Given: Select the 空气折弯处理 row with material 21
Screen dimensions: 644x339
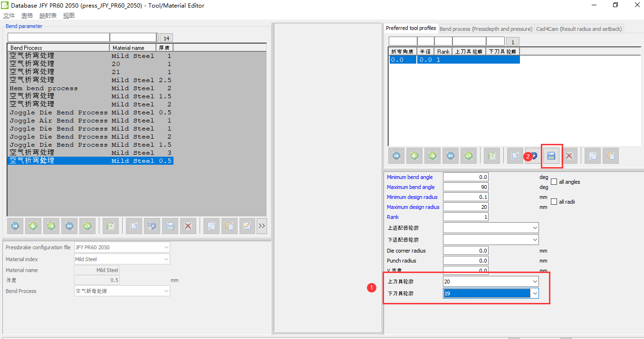Looking at the screenshot, I should (x=90, y=72).
